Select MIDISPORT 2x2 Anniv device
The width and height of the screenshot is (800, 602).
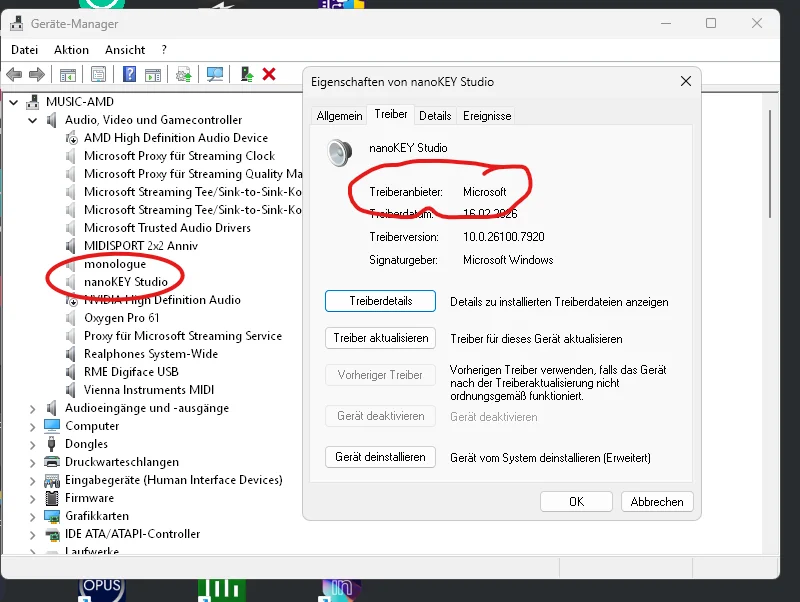[141, 246]
